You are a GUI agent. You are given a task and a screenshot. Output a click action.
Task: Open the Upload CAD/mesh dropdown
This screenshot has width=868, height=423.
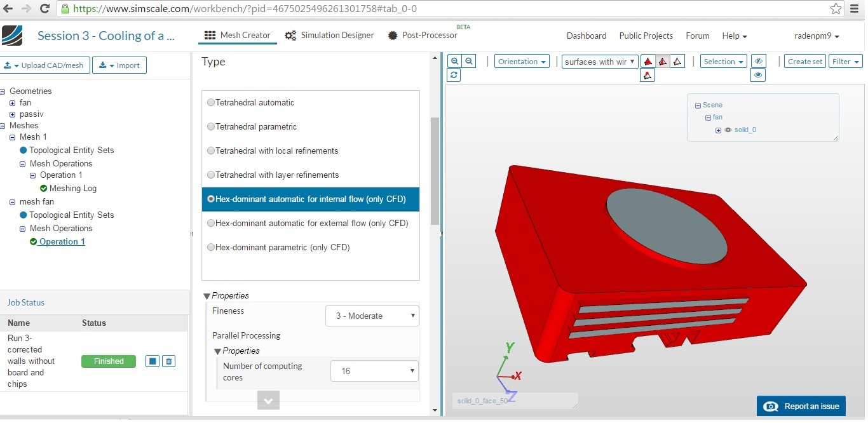[x=44, y=65]
